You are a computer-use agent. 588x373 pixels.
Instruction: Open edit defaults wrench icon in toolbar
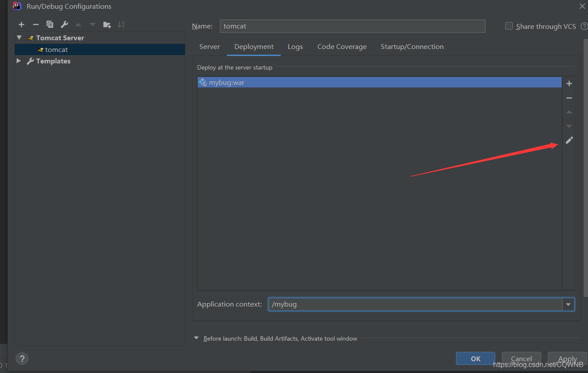coord(64,24)
